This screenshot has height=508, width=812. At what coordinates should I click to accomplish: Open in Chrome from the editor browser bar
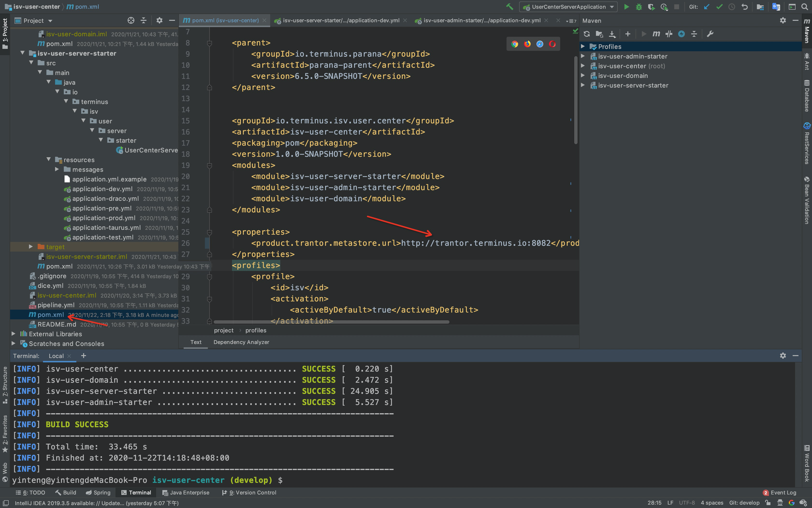coord(515,44)
